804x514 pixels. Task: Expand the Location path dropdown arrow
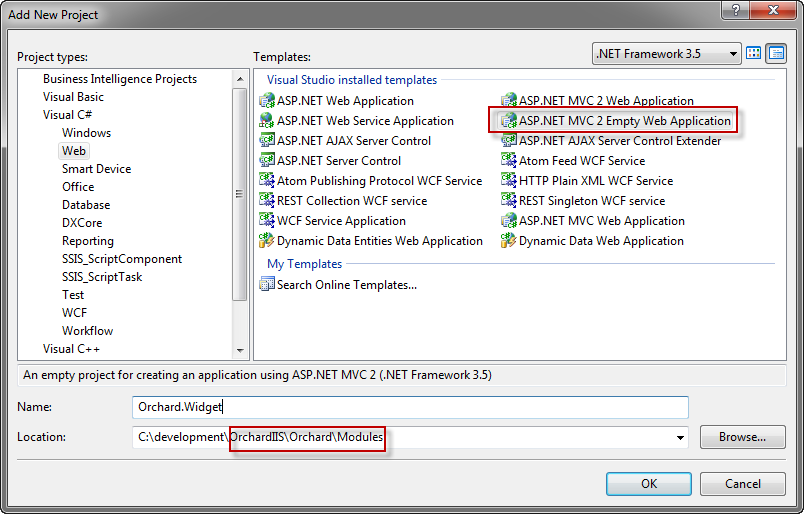pyautogui.click(x=680, y=438)
